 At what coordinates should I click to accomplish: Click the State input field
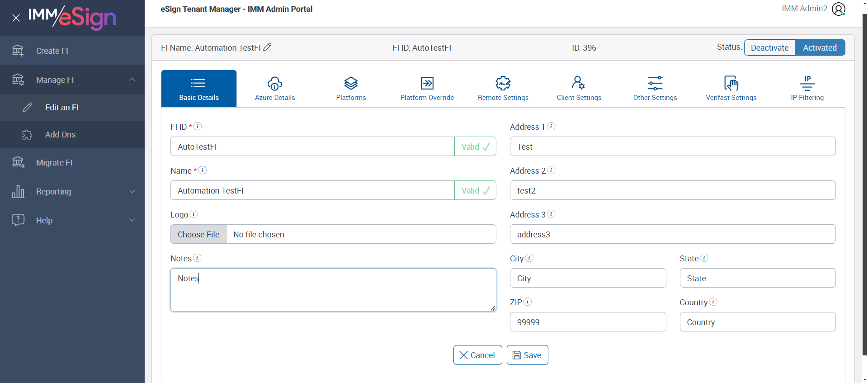(758, 278)
